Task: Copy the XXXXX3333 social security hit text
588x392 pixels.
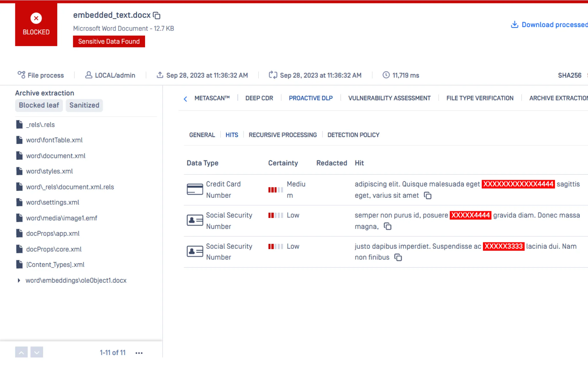Action: (x=398, y=257)
